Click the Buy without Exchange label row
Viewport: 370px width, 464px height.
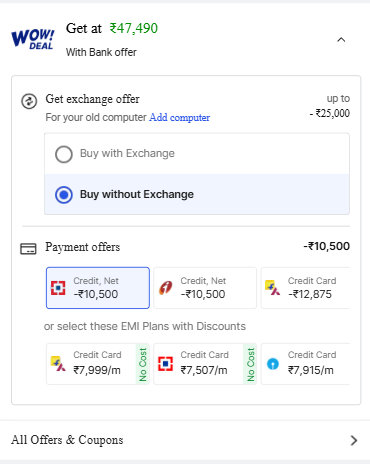(x=197, y=194)
